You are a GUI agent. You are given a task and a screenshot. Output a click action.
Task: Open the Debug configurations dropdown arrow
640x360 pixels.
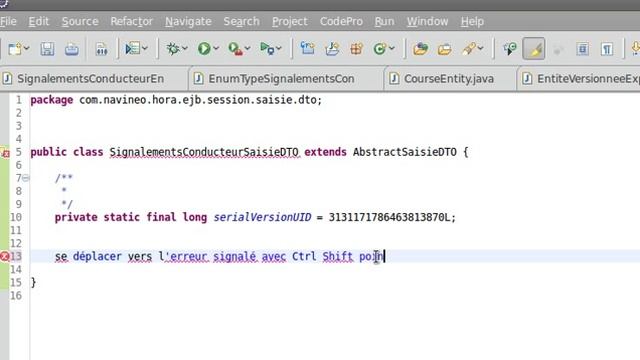click(185, 49)
